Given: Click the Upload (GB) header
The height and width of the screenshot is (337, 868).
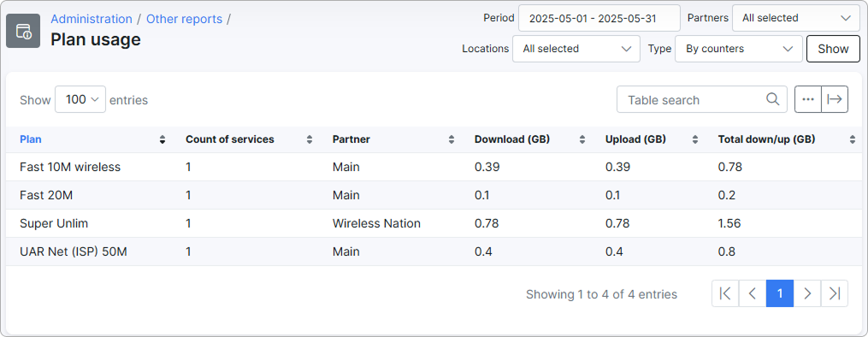Looking at the screenshot, I should pyautogui.click(x=635, y=139).
